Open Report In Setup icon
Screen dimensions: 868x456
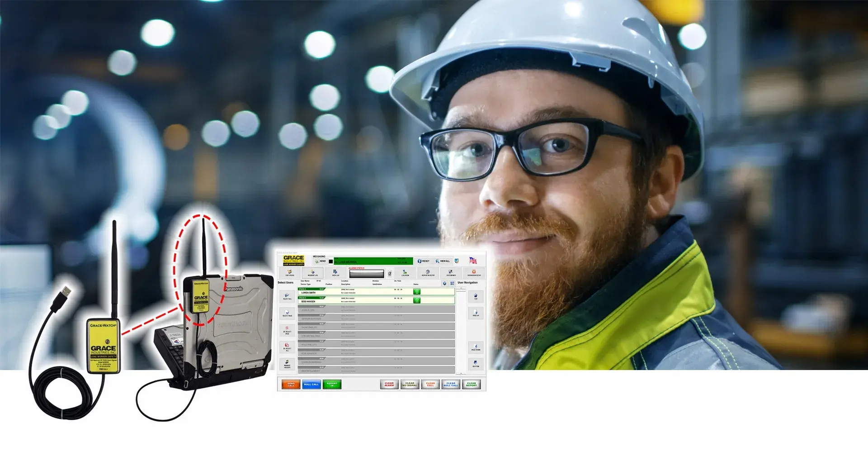(428, 272)
